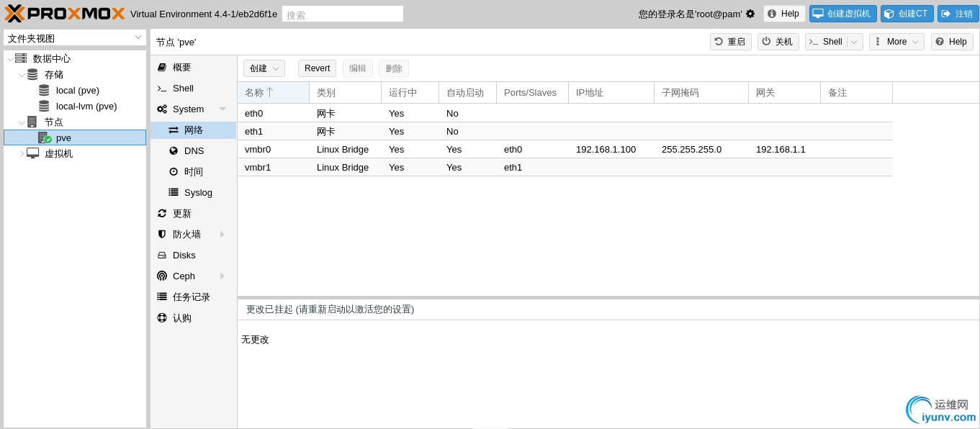
Task: Click the refresh icon for 更新
Action: (162, 213)
